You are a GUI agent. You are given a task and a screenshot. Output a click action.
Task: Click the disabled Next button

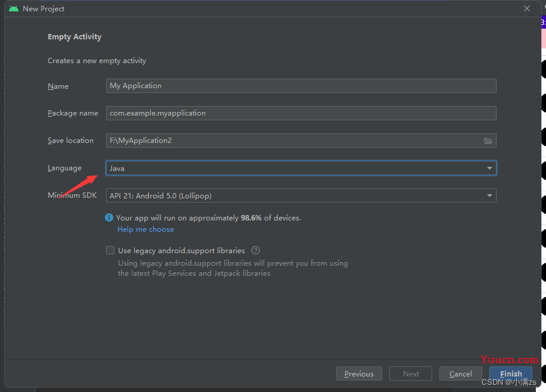pyautogui.click(x=411, y=374)
